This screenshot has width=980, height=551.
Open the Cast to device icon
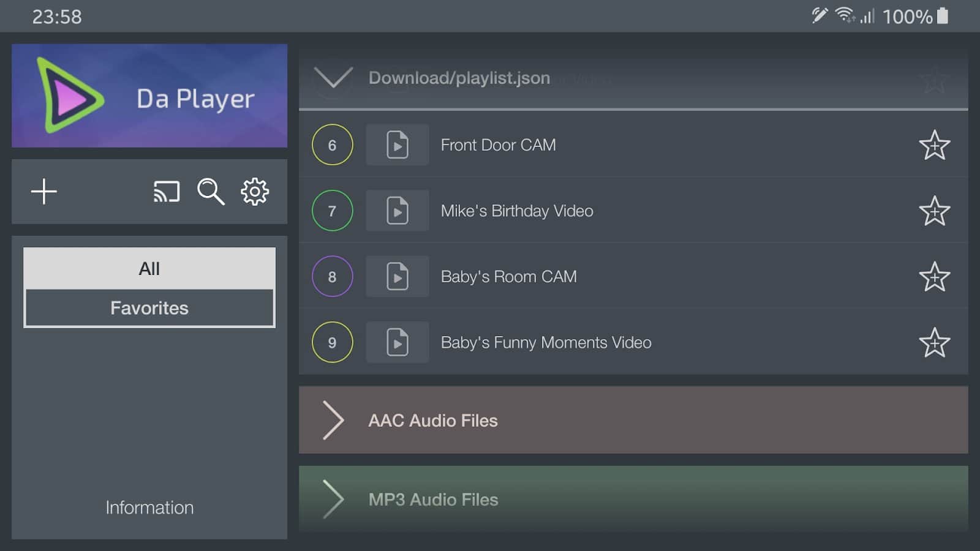click(166, 192)
